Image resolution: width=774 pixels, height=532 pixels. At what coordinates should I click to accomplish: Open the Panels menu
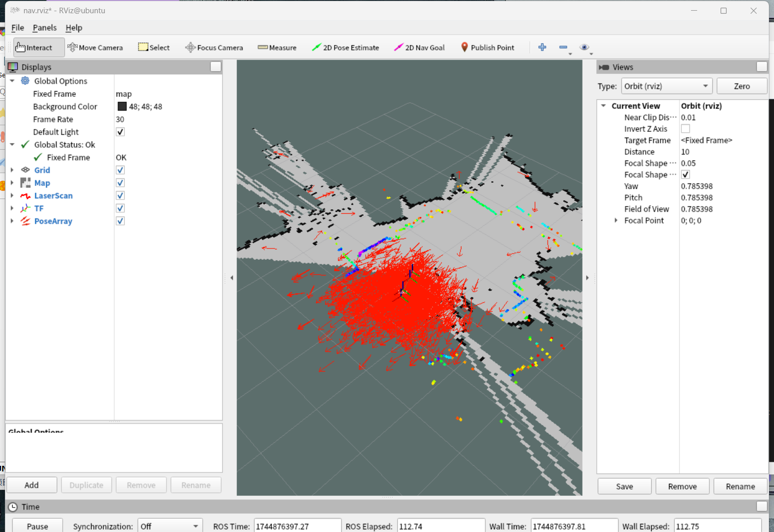tap(44, 27)
